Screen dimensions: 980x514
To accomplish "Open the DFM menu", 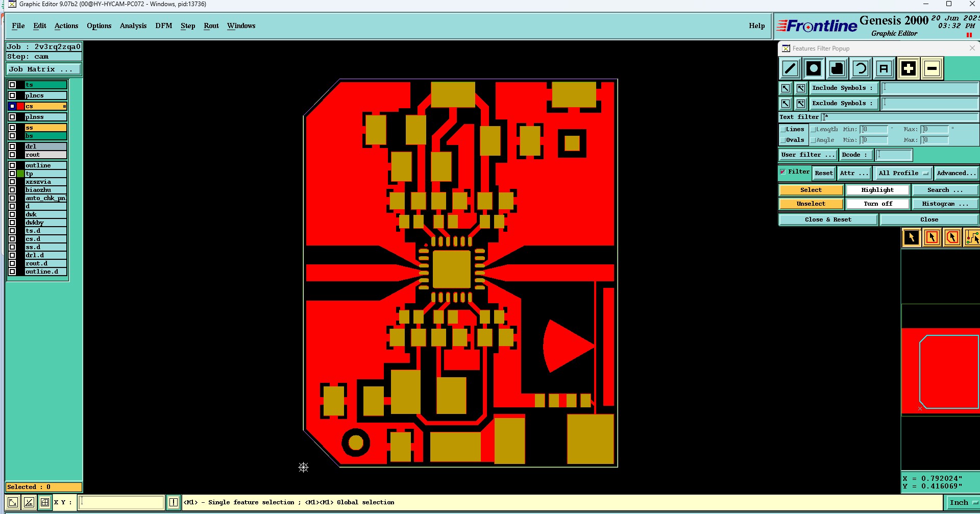I will point(164,26).
